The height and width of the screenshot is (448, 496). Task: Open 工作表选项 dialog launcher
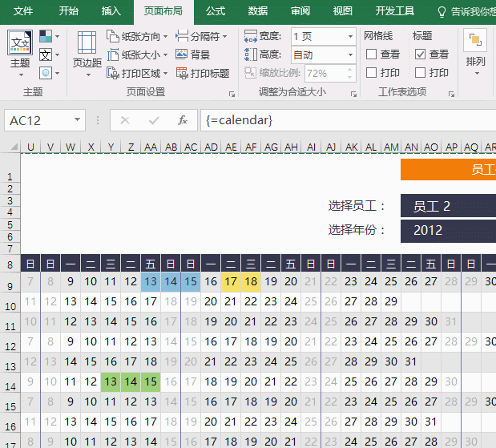tap(451, 95)
